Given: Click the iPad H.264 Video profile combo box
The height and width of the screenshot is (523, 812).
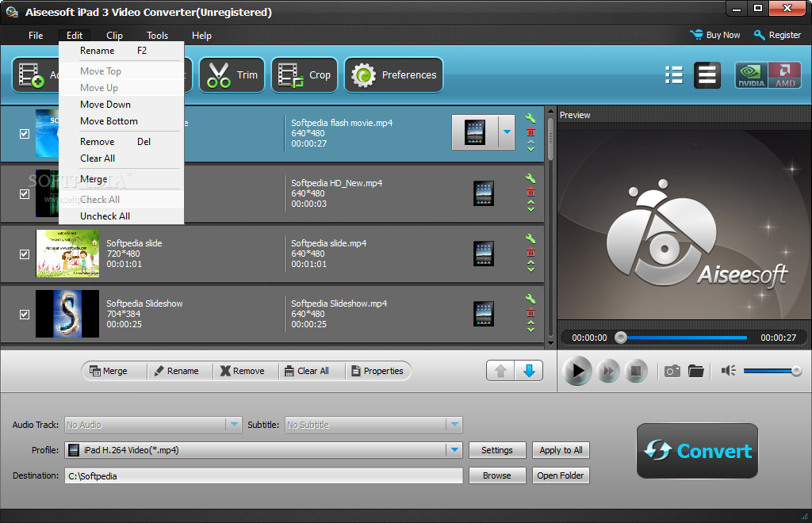Looking at the screenshot, I should tap(263, 450).
